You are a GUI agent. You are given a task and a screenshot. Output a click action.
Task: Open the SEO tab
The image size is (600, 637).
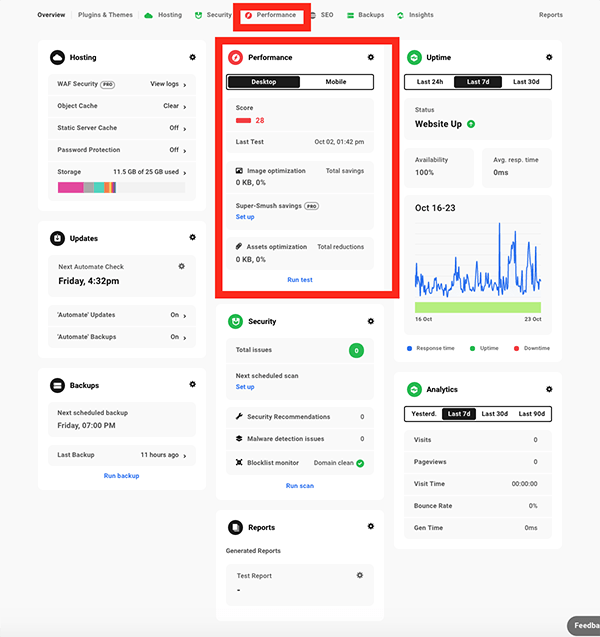(322, 15)
